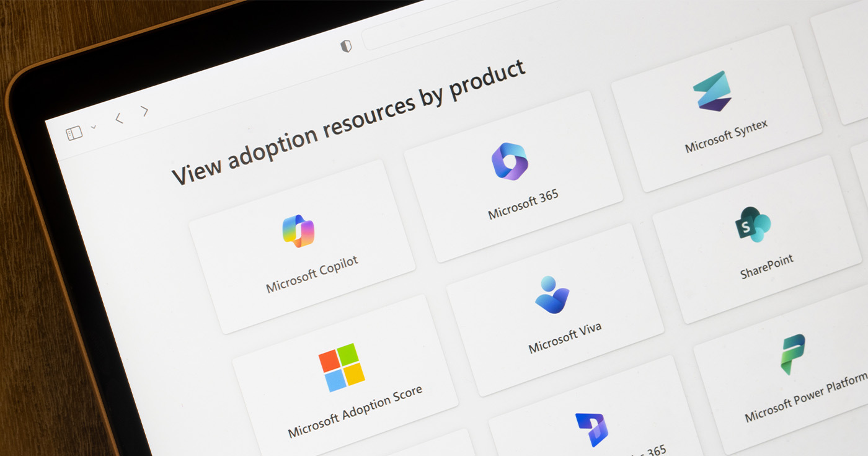
Task: Open the Microsoft 365 label link
Action: point(523,205)
